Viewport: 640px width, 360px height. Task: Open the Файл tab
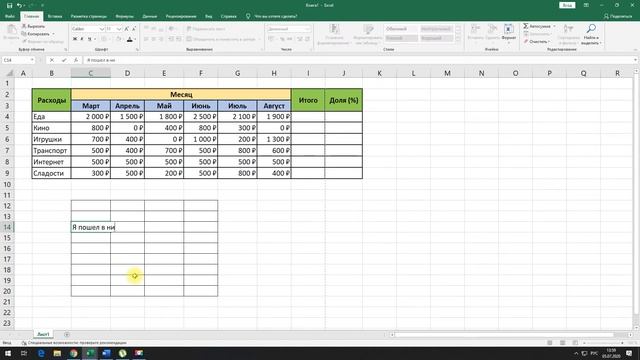coord(10,16)
